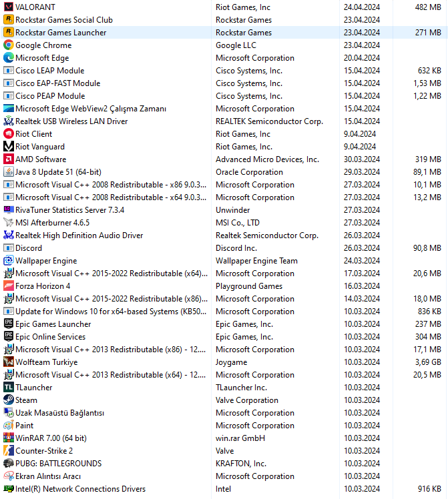Select the "Cisco EAP-FAST Module" row name
This screenshot has width=448, height=499.
click(57, 83)
